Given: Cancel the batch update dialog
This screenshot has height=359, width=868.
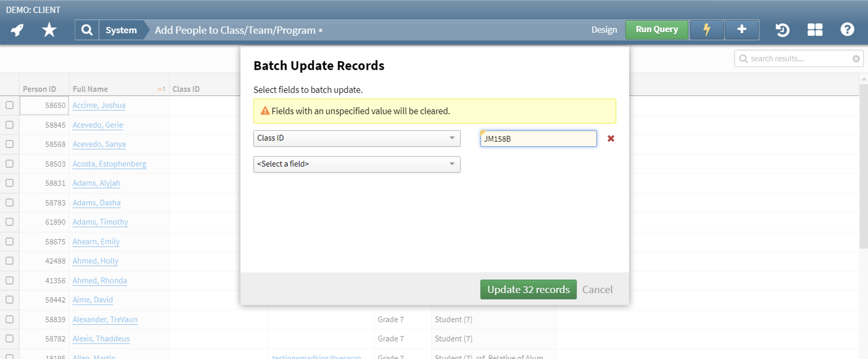Looking at the screenshot, I should (x=597, y=289).
